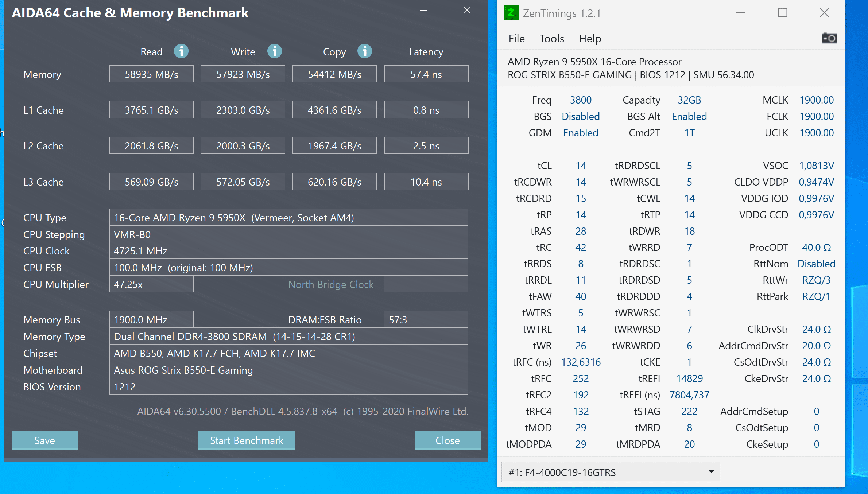
Task: Open the File menu in ZenTimings
Action: (x=516, y=38)
